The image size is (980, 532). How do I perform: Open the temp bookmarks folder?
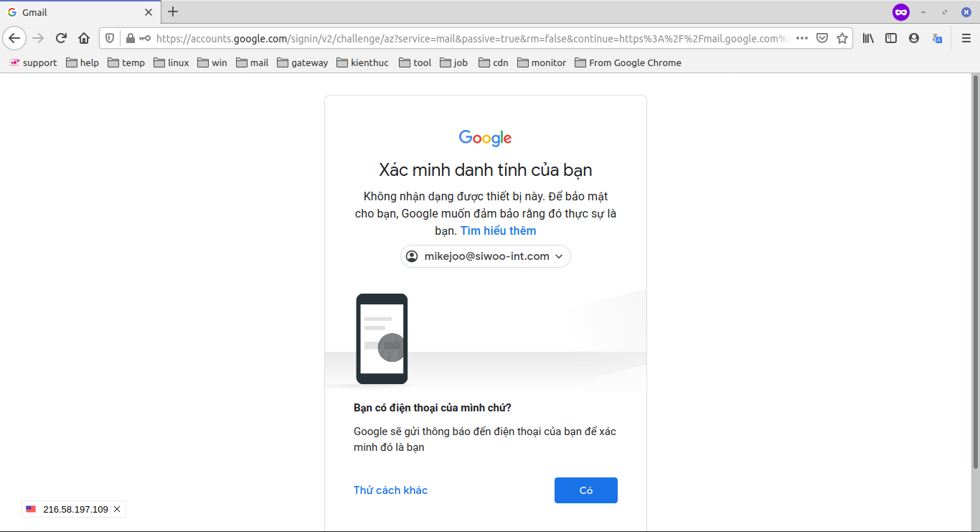click(126, 62)
